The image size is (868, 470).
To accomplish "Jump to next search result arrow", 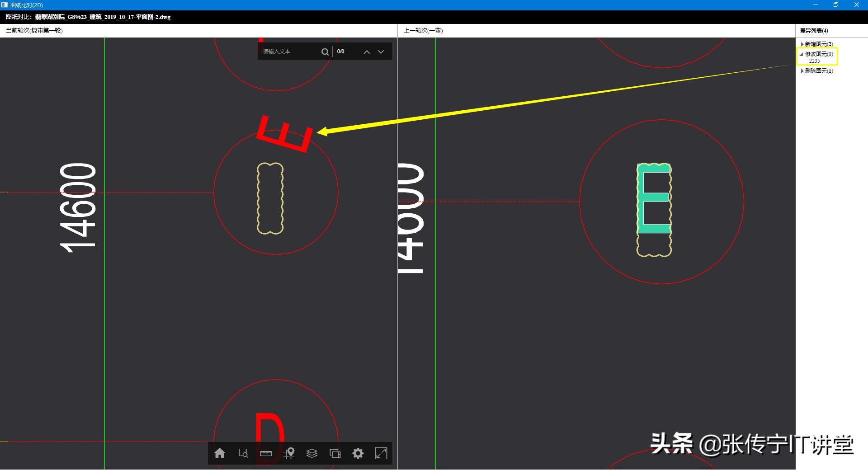I will pos(381,52).
